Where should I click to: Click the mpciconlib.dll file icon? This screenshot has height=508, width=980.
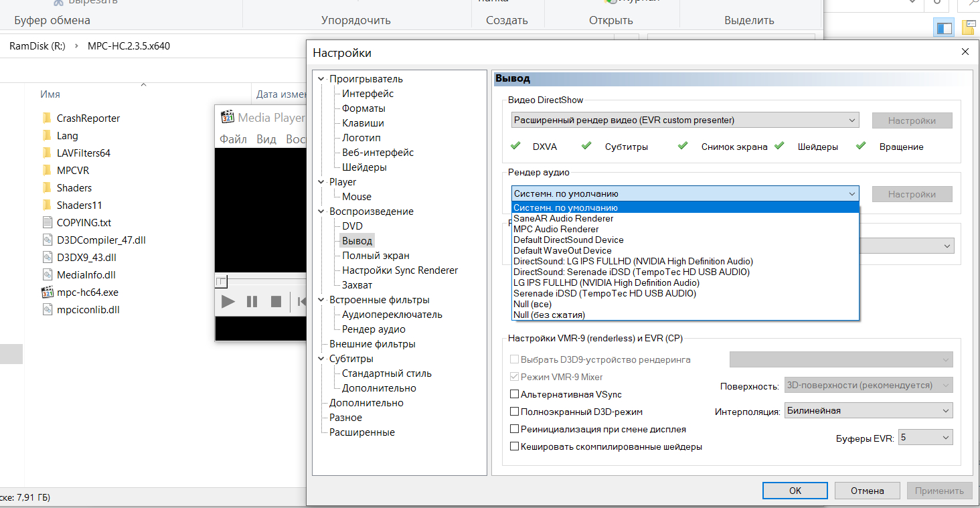tap(47, 310)
